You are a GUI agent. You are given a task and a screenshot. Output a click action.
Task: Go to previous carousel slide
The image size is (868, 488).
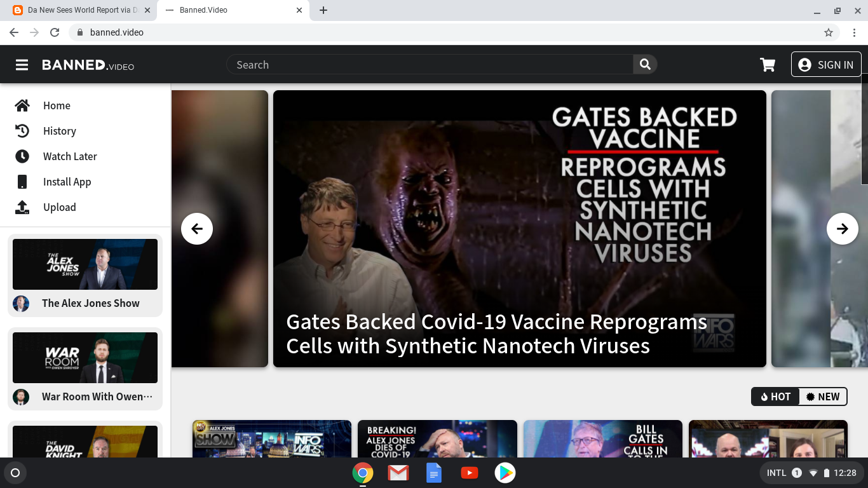[x=197, y=229]
